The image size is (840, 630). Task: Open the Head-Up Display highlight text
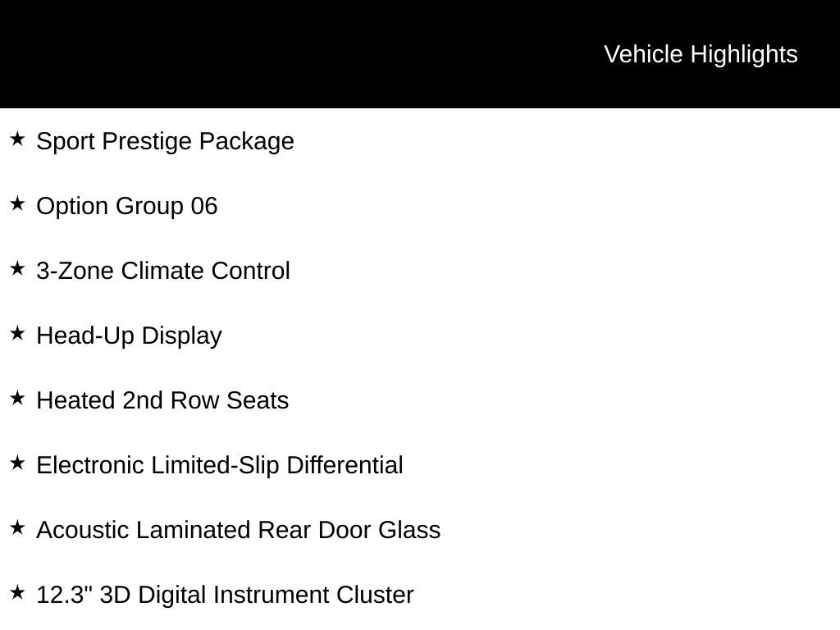coord(129,336)
